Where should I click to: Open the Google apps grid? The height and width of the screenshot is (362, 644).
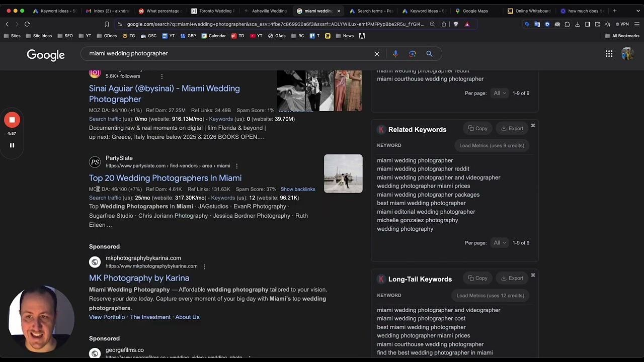pyautogui.click(x=609, y=54)
